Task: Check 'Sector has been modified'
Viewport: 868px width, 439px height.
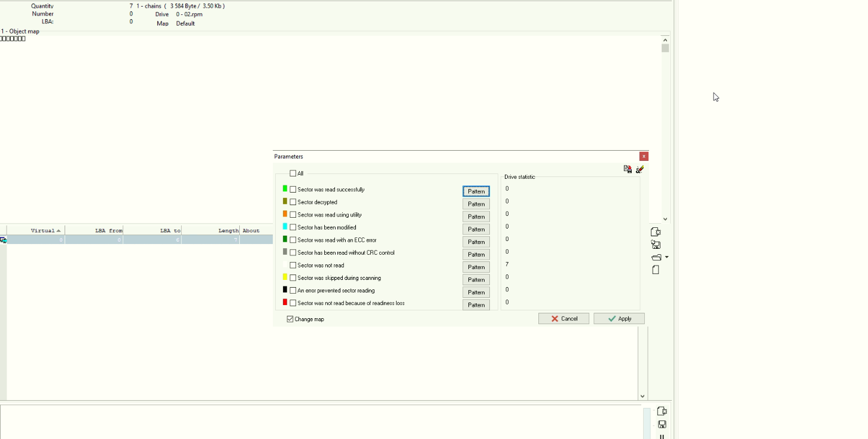Action: coord(293,227)
